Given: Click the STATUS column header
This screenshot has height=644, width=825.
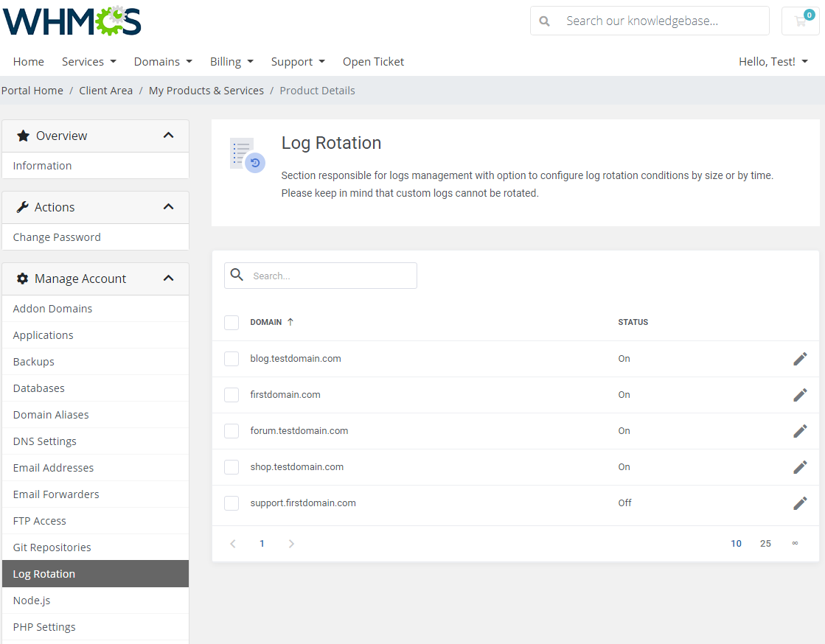Looking at the screenshot, I should pyautogui.click(x=633, y=322).
